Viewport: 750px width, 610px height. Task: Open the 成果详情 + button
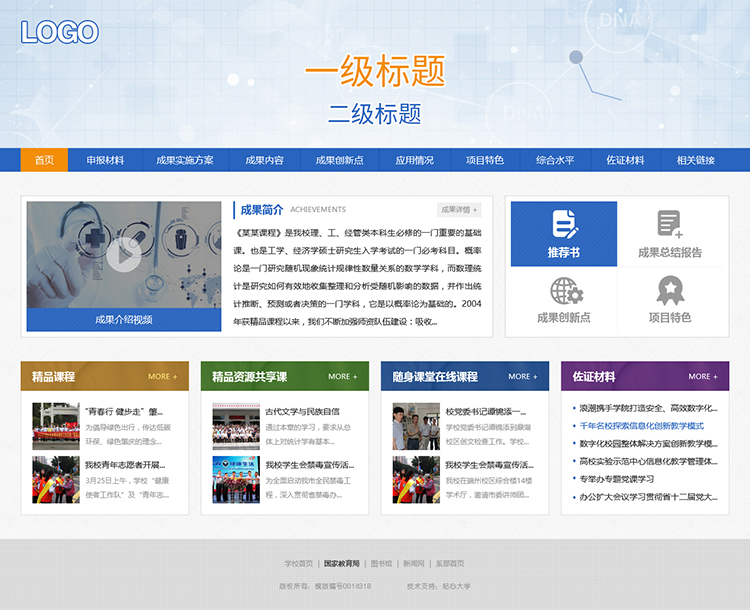coord(459,210)
